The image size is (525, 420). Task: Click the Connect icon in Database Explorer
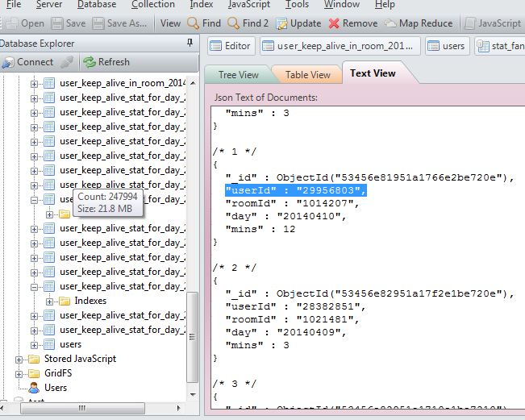pos(8,62)
